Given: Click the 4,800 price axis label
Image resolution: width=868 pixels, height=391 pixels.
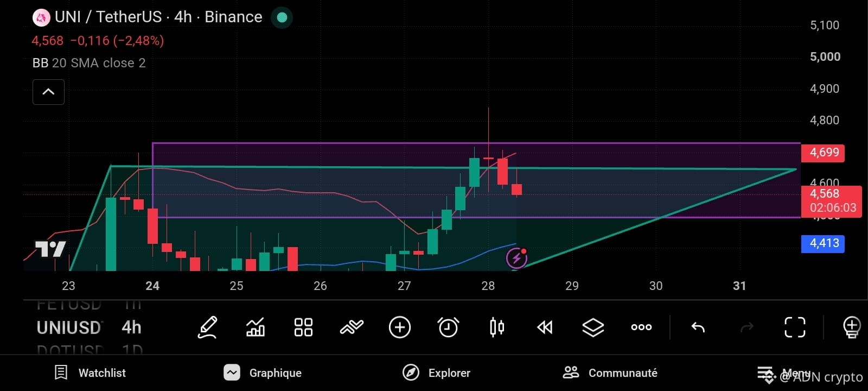Looking at the screenshot, I should [x=825, y=120].
